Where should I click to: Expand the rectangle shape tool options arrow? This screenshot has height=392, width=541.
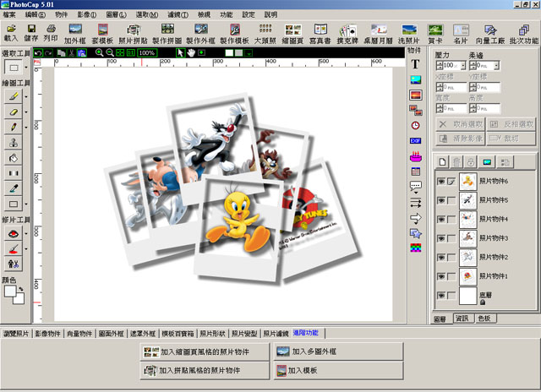click(x=26, y=204)
